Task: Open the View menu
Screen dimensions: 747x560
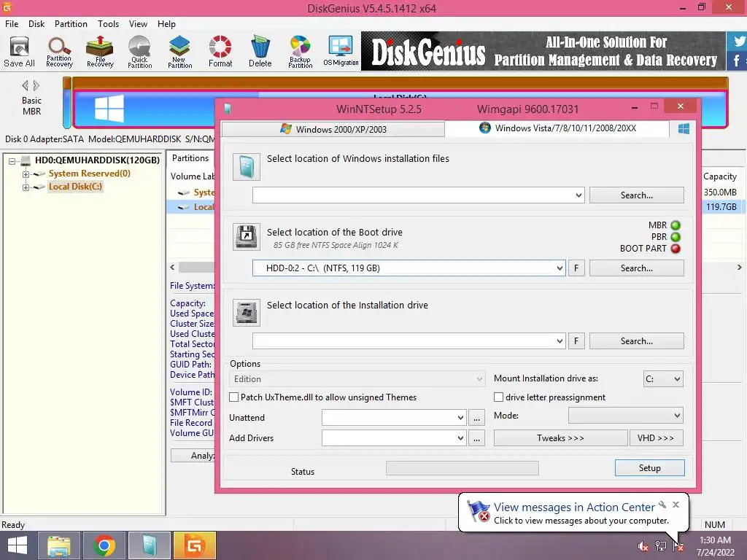Action: (x=138, y=24)
